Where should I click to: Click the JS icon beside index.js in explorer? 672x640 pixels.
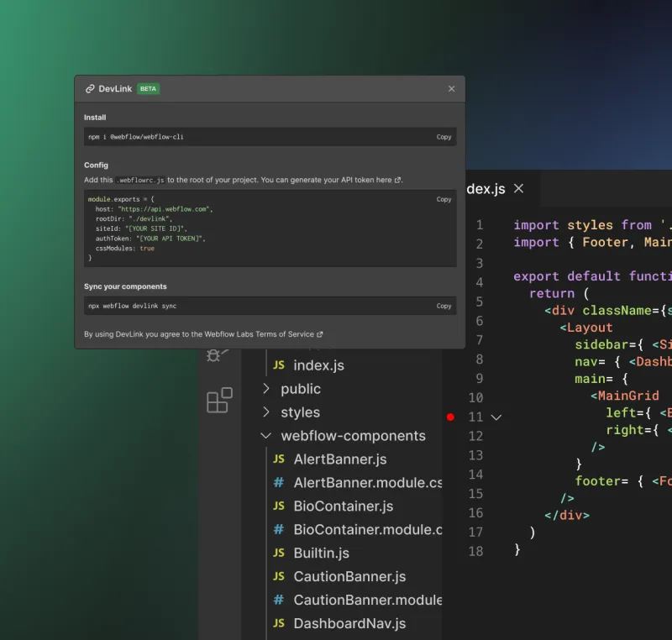tap(280, 365)
